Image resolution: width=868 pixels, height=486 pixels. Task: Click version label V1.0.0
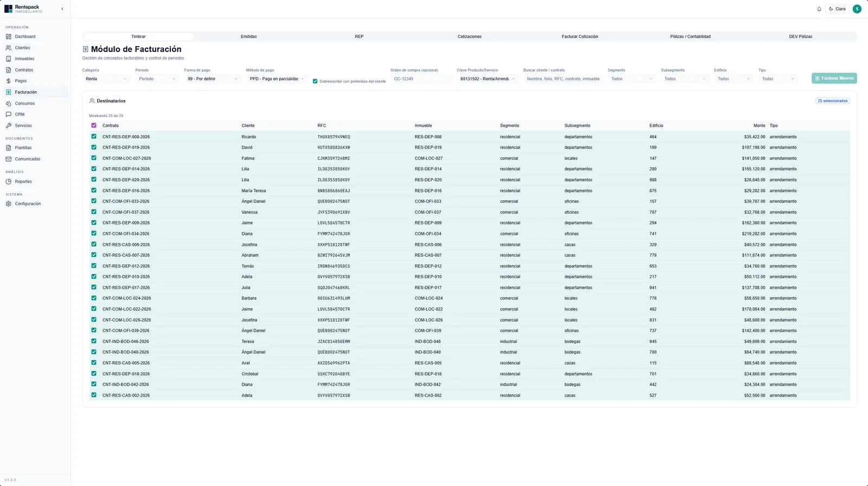pyautogui.click(x=10, y=480)
